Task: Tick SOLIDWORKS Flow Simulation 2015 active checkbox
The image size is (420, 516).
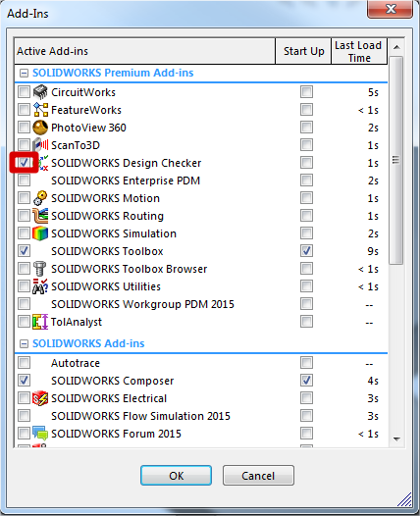Action: point(24,416)
